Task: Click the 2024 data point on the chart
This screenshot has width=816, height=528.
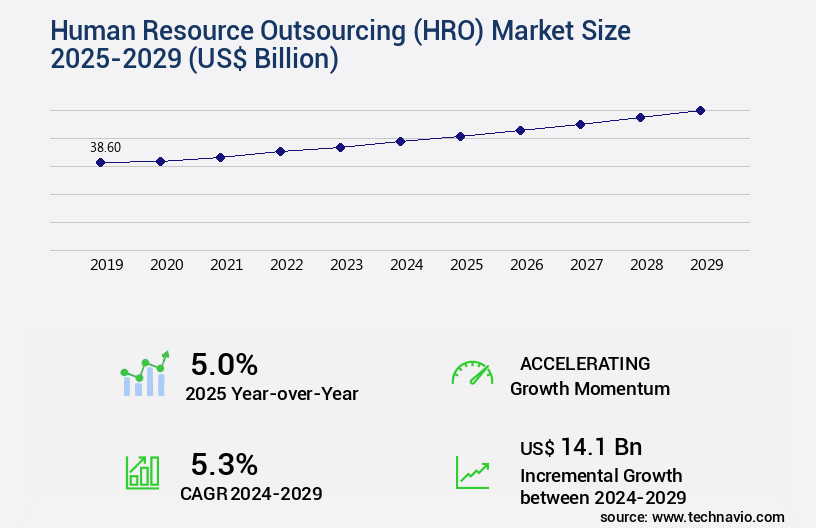Action: (x=400, y=141)
